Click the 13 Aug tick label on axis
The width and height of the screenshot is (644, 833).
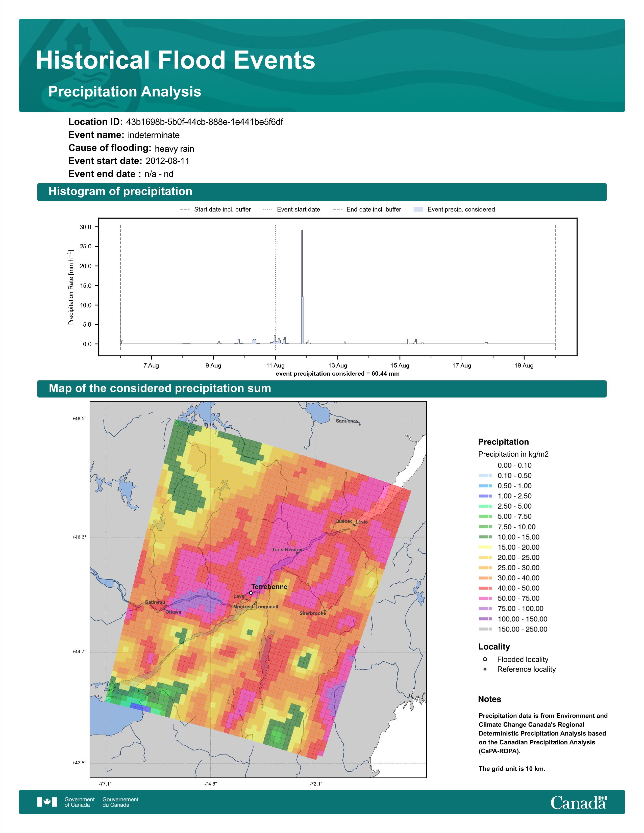337,366
